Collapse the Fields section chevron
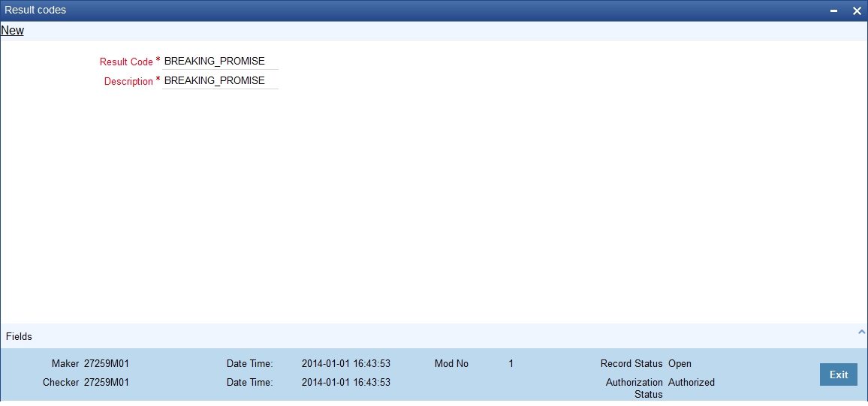Image resolution: width=868 pixels, height=406 pixels. point(860,332)
